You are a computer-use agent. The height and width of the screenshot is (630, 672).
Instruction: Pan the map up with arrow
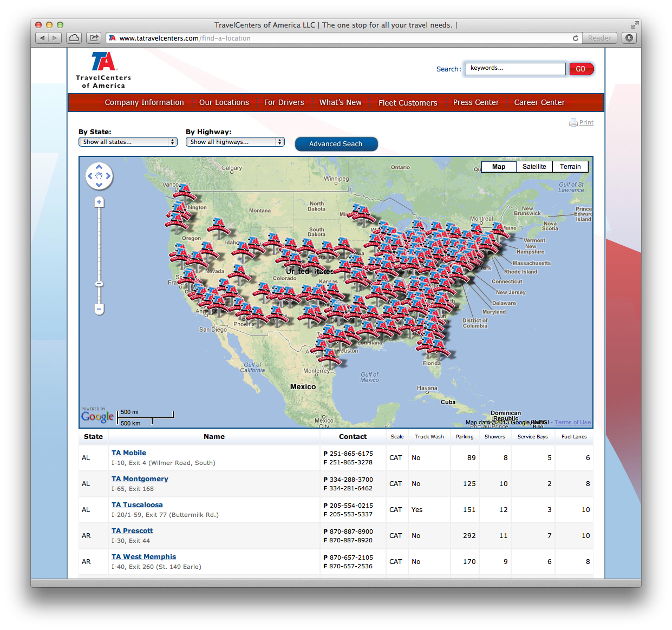tap(99, 167)
